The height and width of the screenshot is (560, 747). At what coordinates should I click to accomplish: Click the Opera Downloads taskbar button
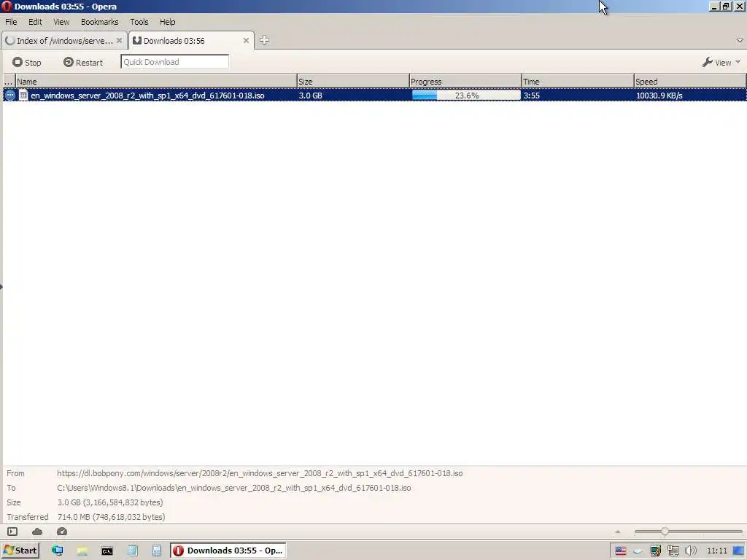[x=228, y=551]
